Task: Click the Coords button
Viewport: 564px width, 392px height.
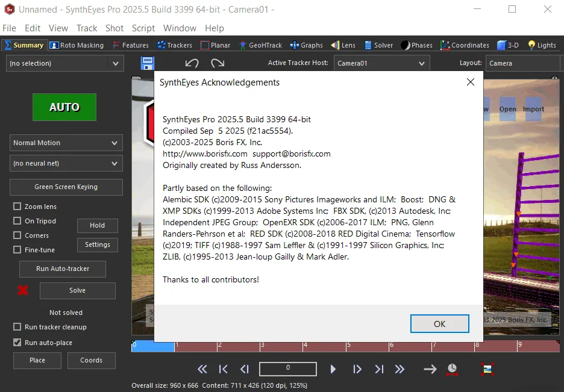Action: click(92, 360)
